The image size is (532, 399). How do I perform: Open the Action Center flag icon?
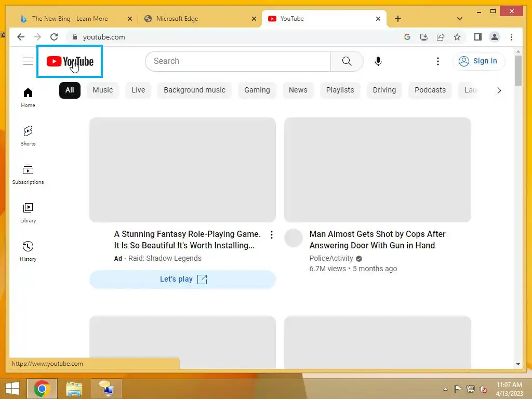coord(458,389)
